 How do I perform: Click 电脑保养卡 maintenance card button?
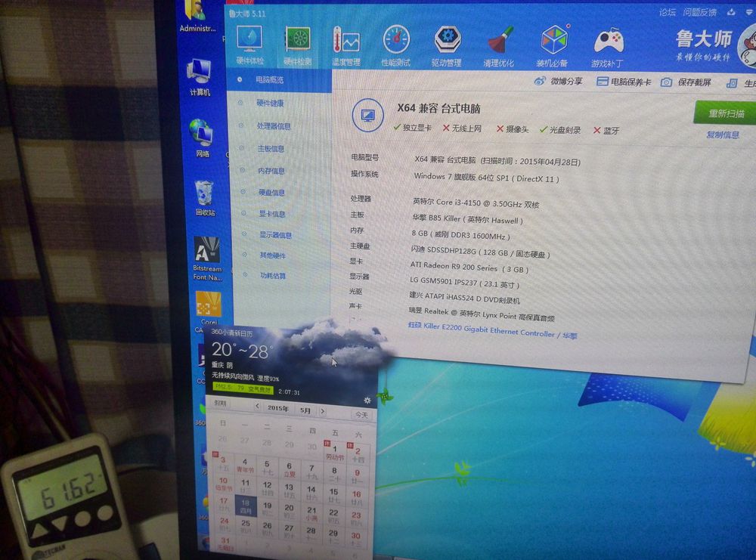click(x=624, y=82)
